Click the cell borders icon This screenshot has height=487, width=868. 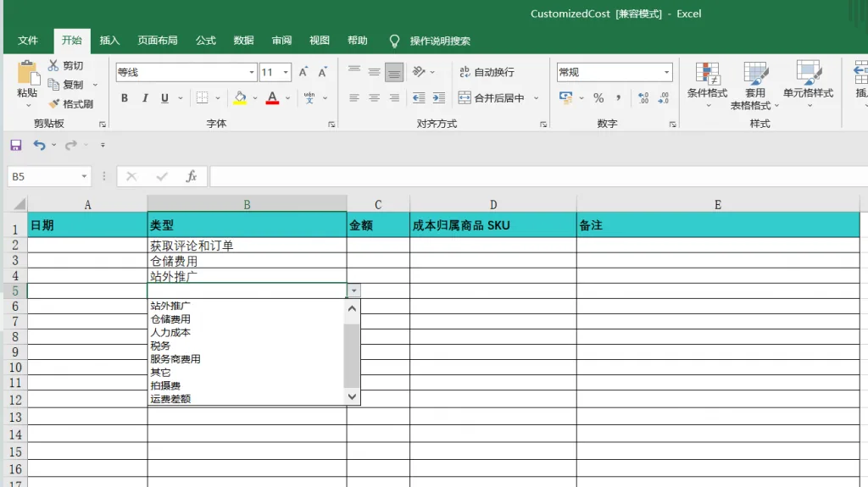tap(202, 98)
